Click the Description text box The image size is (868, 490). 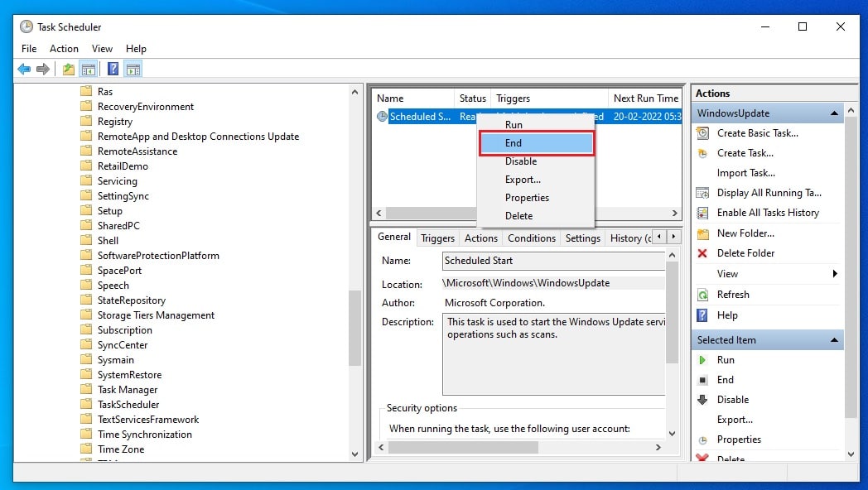553,354
